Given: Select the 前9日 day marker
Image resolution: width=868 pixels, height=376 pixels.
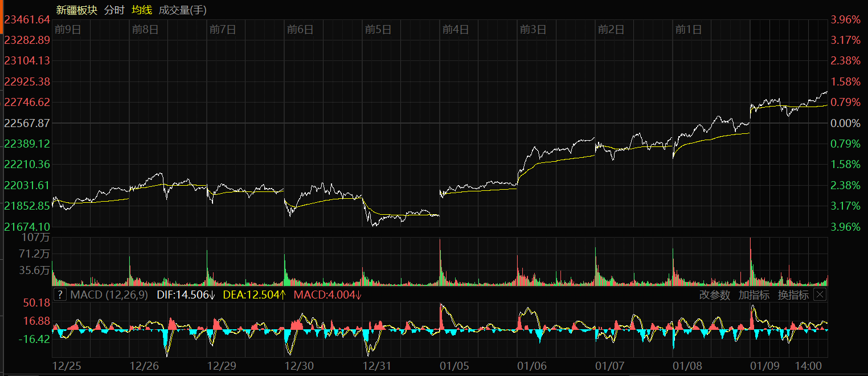Looking at the screenshot, I should 68,30.
